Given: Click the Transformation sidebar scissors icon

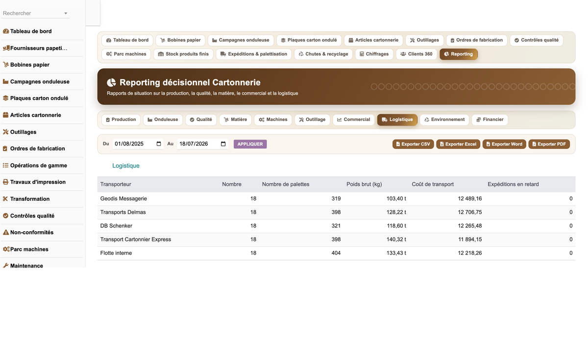Looking at the screenshot, I should pos(6,199).
